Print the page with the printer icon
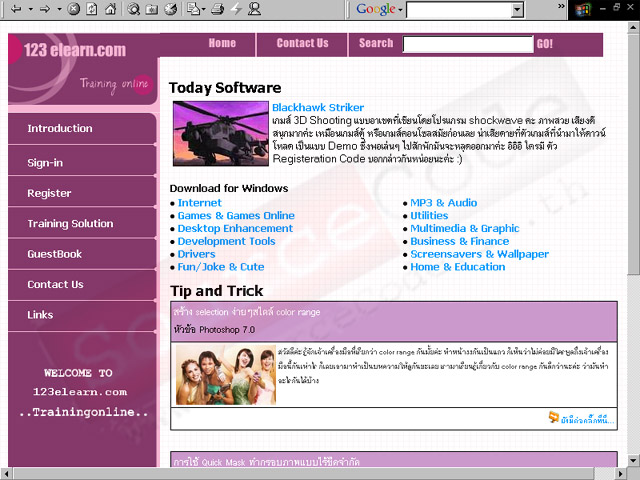640x480 pixels. pyautogui.click(x=218, y=9)
